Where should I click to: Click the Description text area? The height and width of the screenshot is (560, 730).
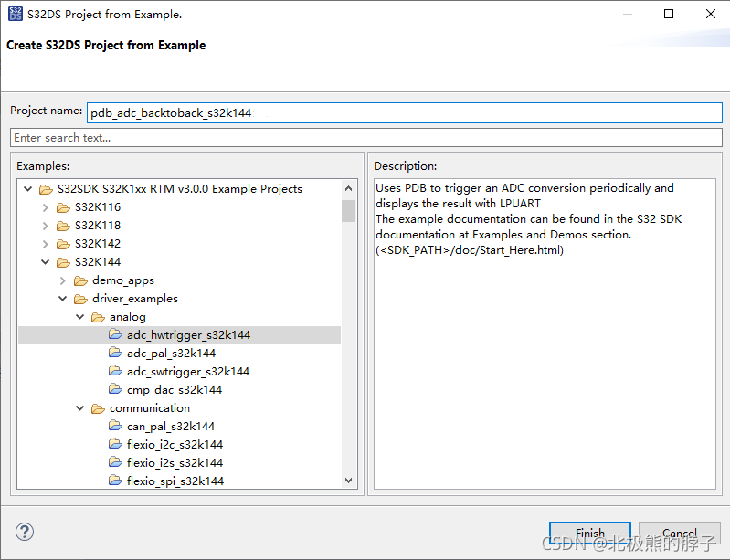coord(545,333)
